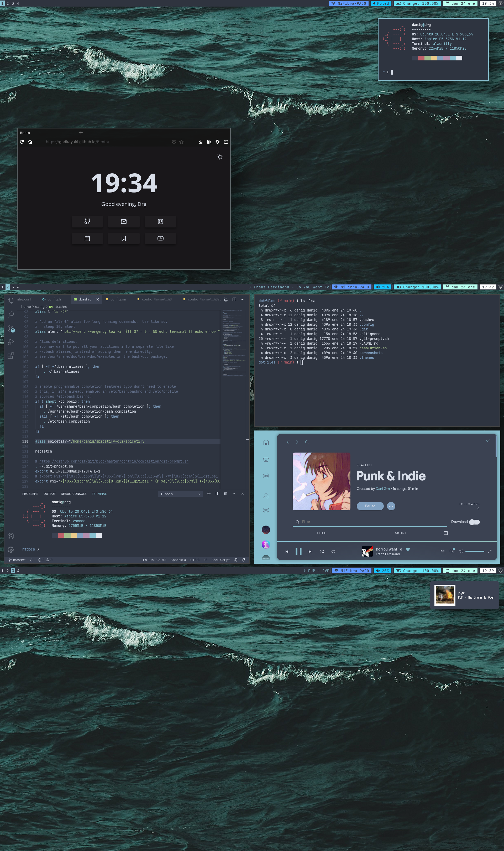The width and height of the screenshot is (504, 851).
Task: Click the Spotify connect devices icon
Action: (452, 551)
